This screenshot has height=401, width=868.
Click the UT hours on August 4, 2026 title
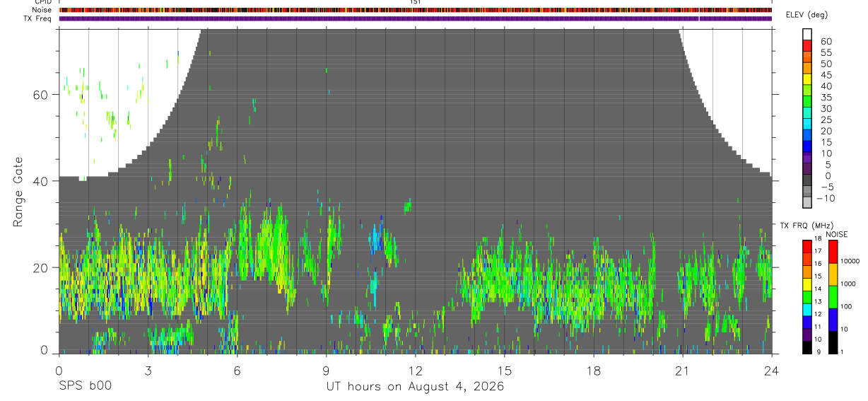coord(415,386)
